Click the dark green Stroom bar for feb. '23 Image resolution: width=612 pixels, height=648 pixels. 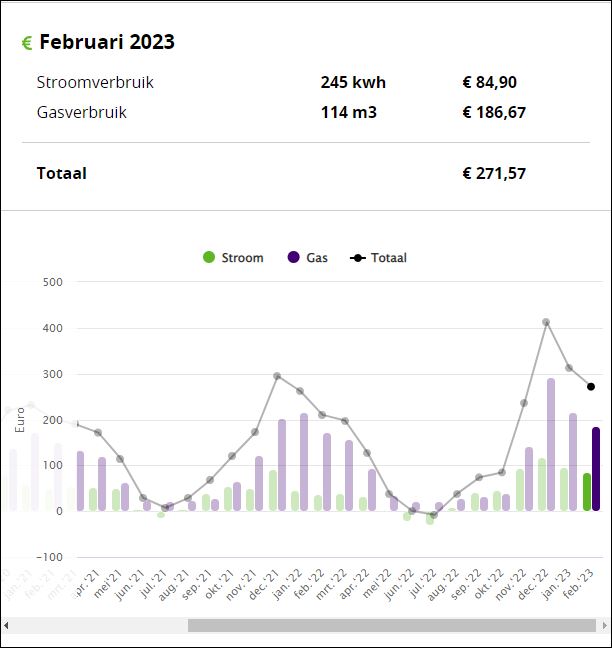(587, 492)
